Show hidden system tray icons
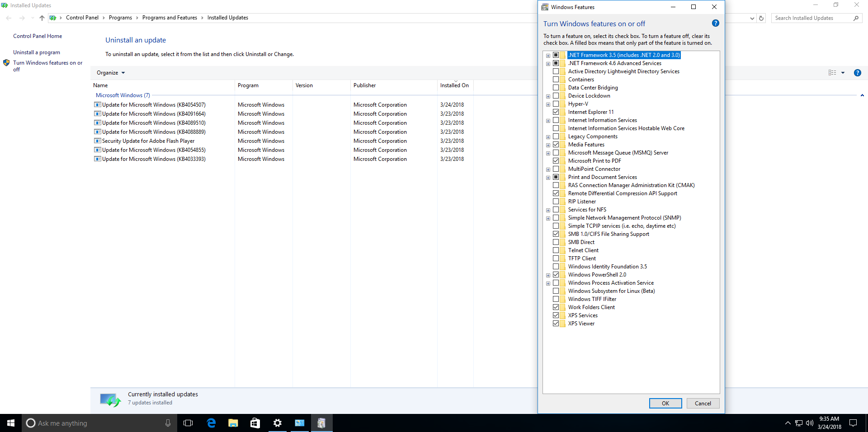The height and width of the screenshot is (432, 868). [788, 423]
